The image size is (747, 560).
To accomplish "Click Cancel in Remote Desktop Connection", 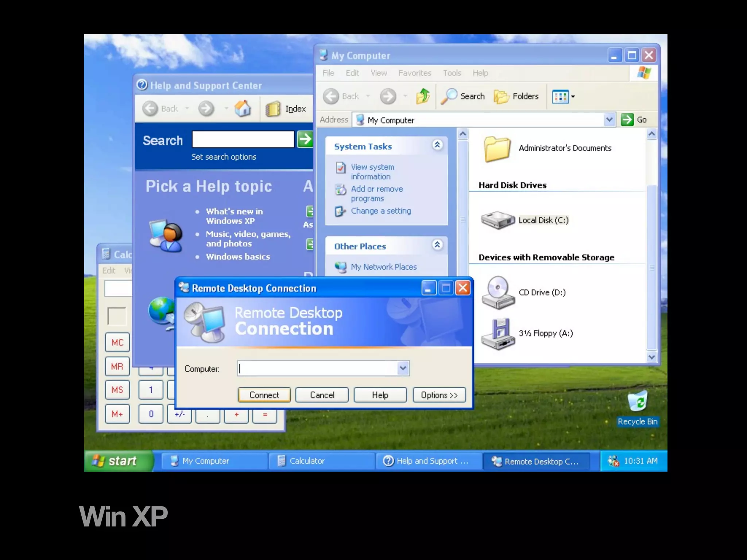I will 322,395.
